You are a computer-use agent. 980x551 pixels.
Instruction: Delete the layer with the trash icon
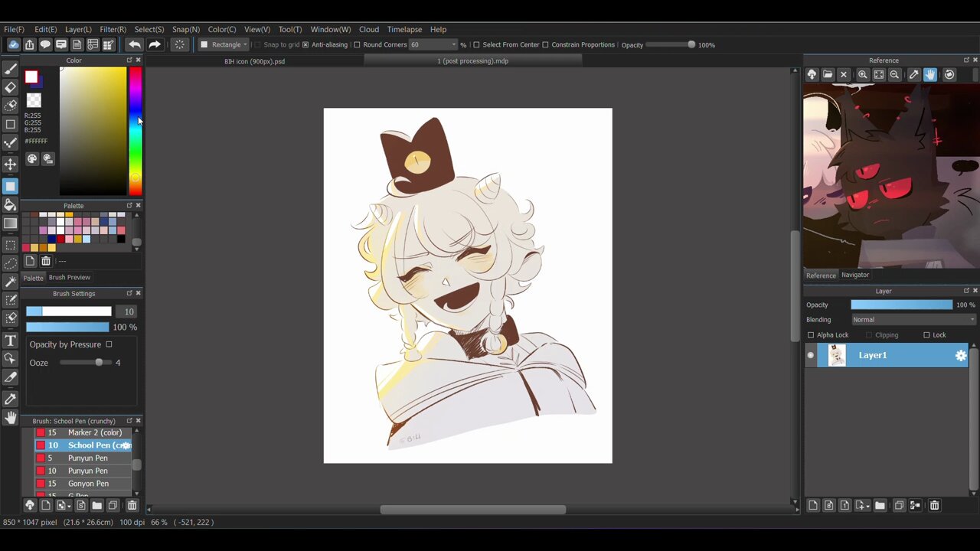pyautogui.click(x=934, y=505)
